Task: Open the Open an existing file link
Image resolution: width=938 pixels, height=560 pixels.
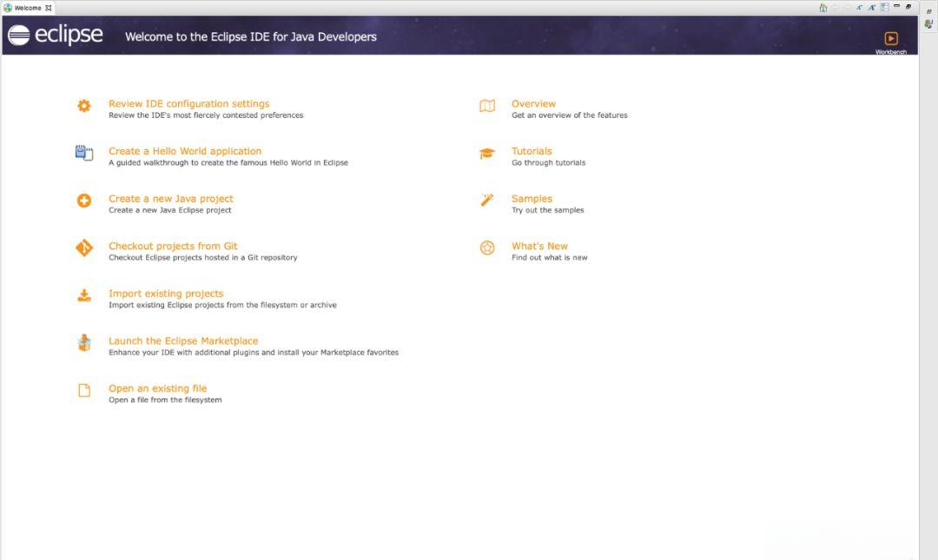Action: 157,388
